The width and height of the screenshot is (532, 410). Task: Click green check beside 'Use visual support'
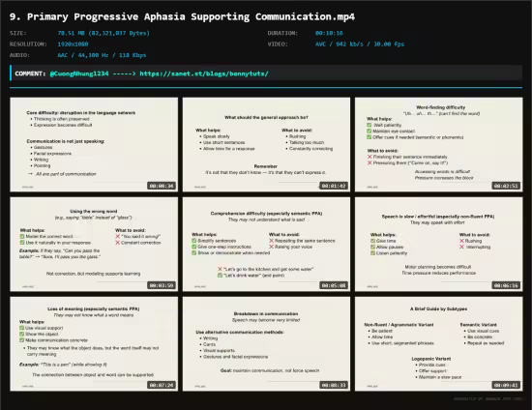coord(21,328)
